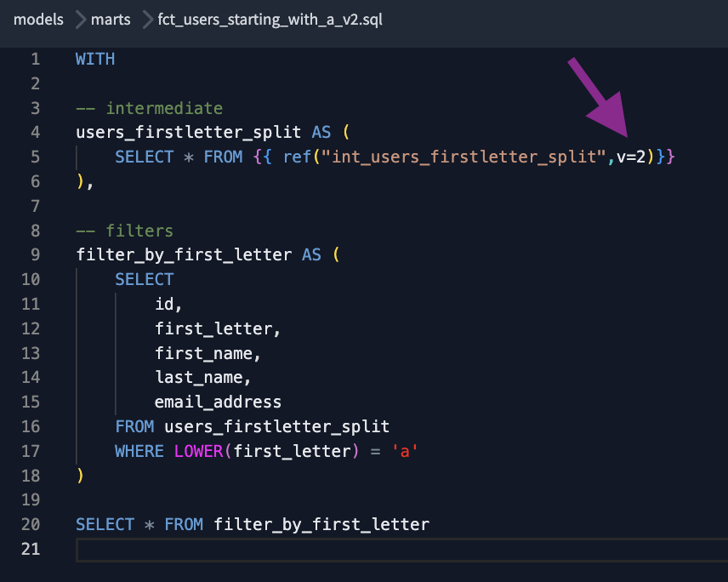The image size is (728, 582).
Task: Click the 'a' string literal
Action: click(405, 452)
